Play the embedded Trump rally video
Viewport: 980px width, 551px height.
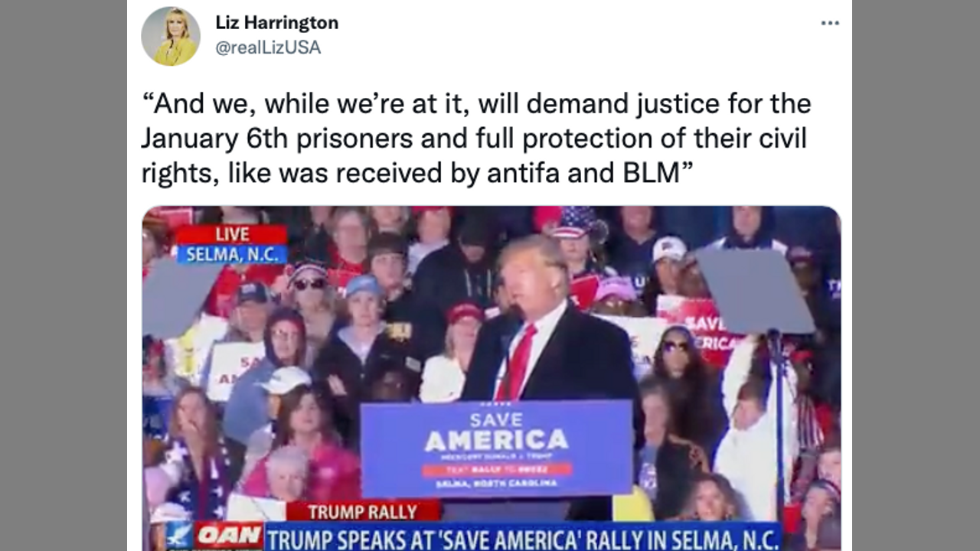(492, 378)
